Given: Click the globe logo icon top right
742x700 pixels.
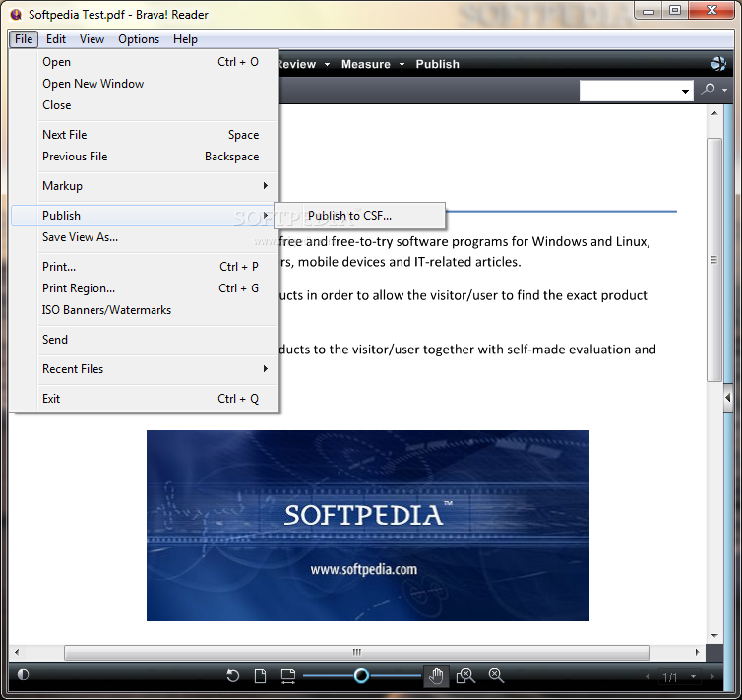Looking at the screenshot, I should pyautogui.click(x=718, y=63).
